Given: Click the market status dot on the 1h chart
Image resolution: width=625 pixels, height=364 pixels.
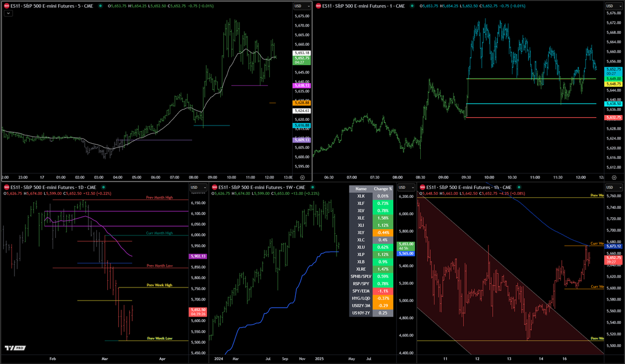Looking at the screenshot, I should [518, 187].
